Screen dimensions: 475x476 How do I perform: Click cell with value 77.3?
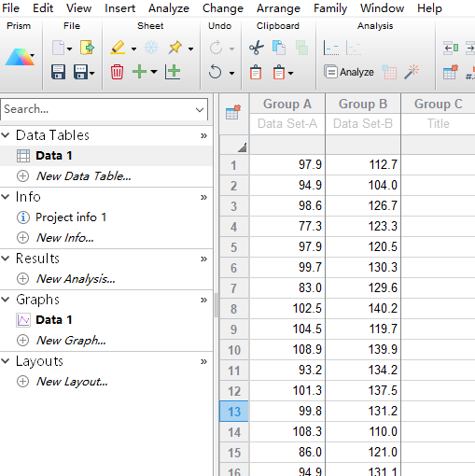click(x=287, y=226)
